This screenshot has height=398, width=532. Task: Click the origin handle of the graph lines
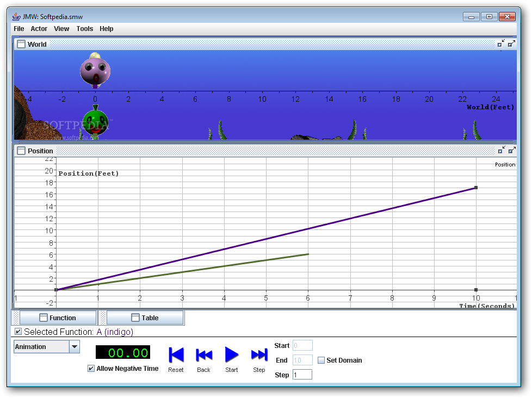(x=57, y=290)
